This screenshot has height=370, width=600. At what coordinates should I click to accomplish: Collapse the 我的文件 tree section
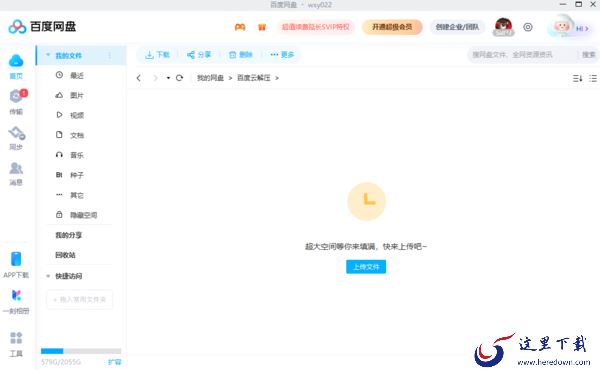click(x=48, y=55)
